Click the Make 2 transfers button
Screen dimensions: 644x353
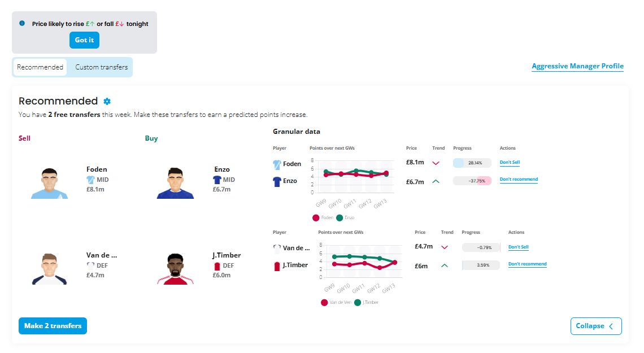tap(53, 326)
